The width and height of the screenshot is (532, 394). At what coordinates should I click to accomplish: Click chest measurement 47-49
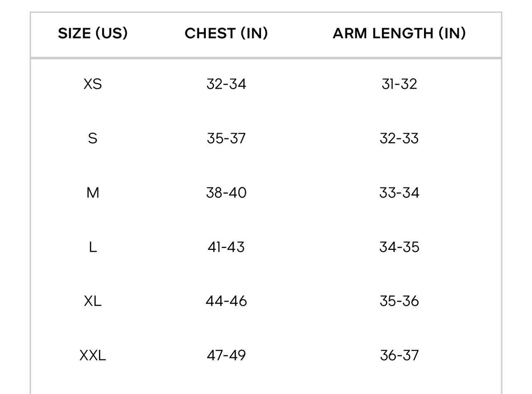[x=226, y=355]
